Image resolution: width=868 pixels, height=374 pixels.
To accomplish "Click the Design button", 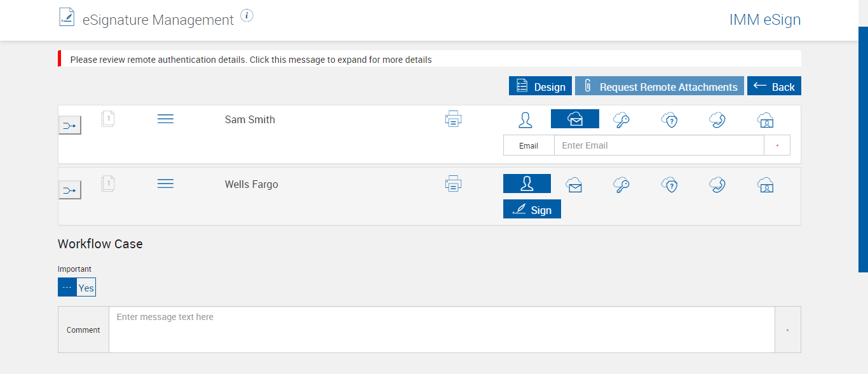I will [540, 86].
